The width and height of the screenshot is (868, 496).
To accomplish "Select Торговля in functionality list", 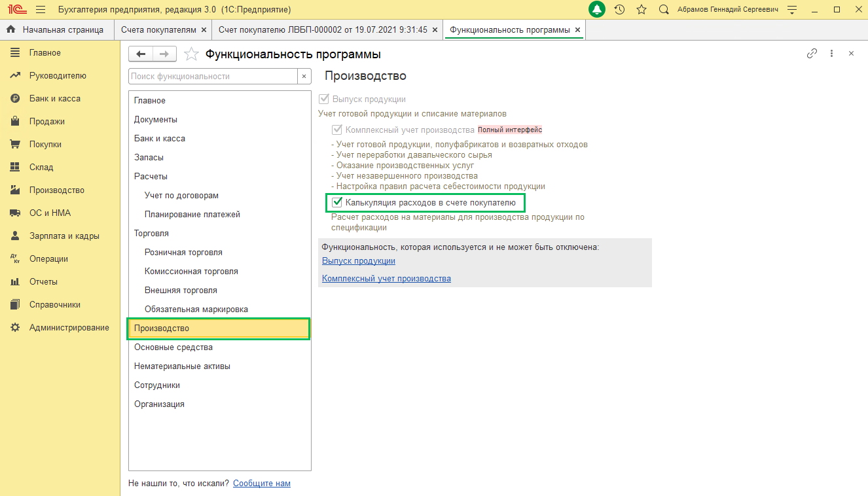I will (x=219, y=233).
